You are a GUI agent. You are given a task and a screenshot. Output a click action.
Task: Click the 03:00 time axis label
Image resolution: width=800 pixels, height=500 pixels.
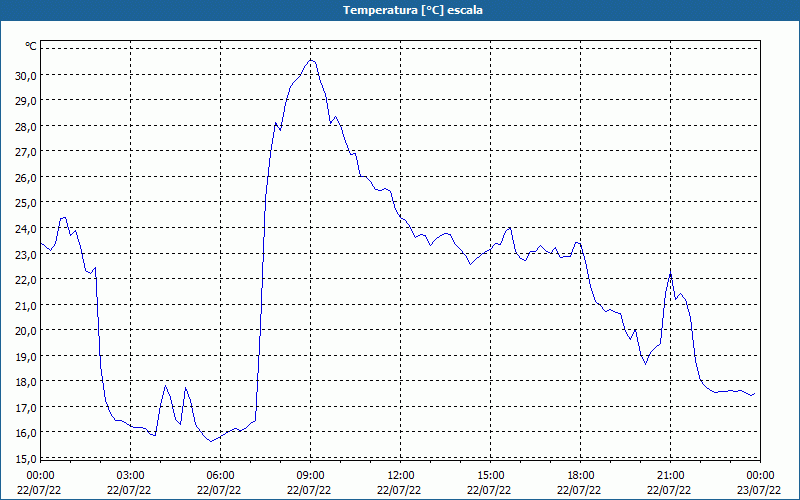pyautogui.click(x=131, y=476)
